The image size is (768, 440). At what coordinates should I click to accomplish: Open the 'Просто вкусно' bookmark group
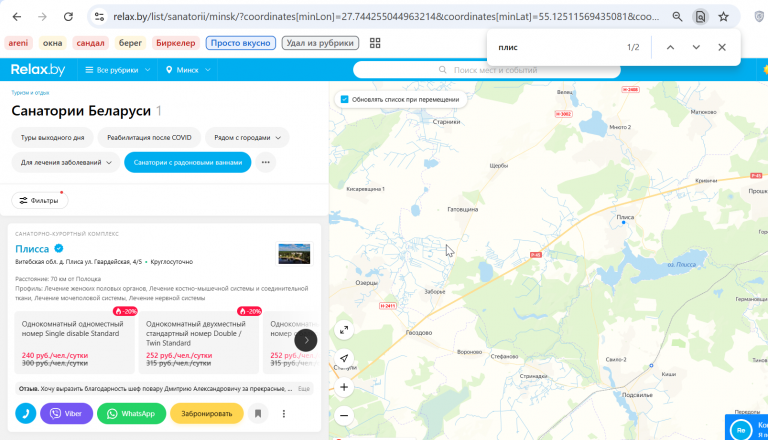(240, 43)
